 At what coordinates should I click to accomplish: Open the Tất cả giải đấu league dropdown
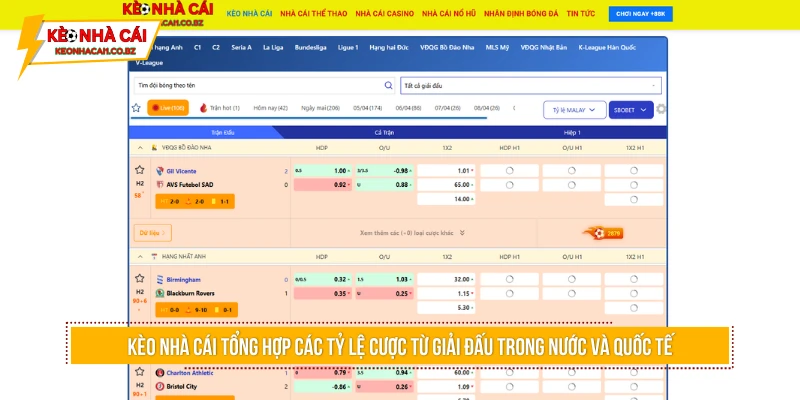531,86
